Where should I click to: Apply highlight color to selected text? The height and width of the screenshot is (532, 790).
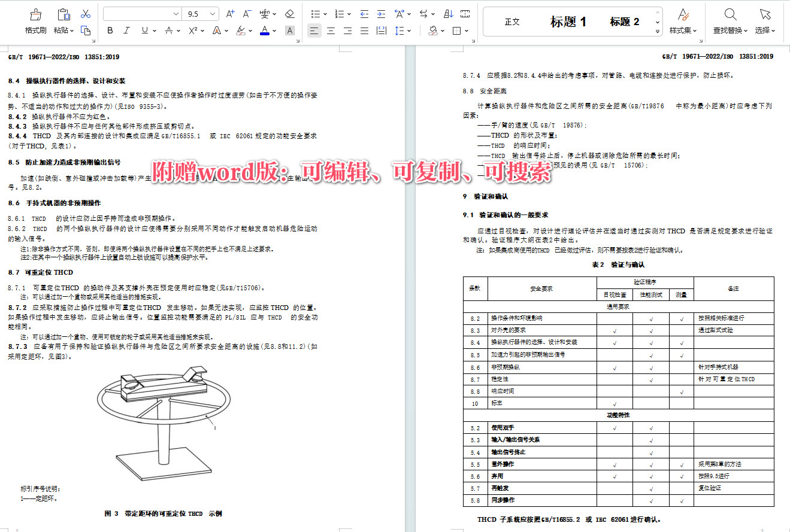(241, 31)
